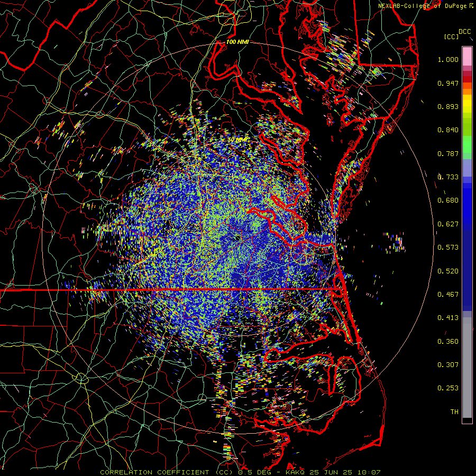Screen dimensions: 476x476
Task: Click the 100 NMI range ring label
Action: click(x=237, y=42)
